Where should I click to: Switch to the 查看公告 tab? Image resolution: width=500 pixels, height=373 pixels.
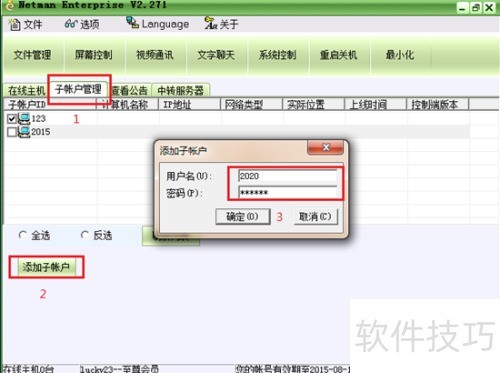pyautogui.click(x=130, y=90)
